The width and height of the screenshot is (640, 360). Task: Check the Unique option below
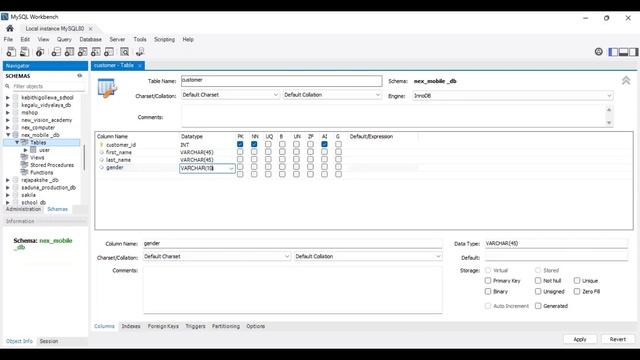coord(577,280)
